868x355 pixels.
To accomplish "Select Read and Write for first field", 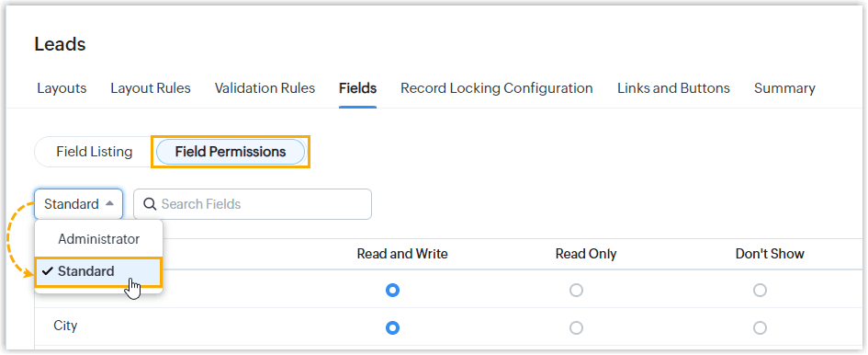I will [x=392, y=290].
